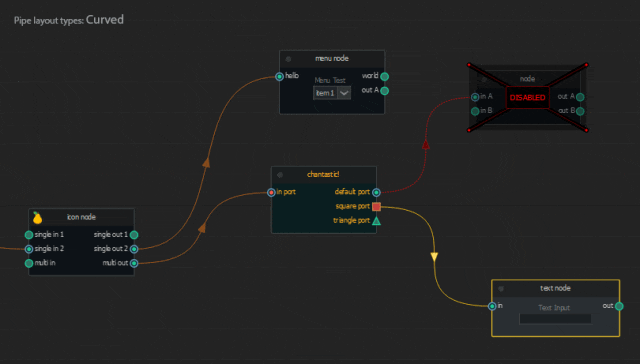
Task: Click into the Text Input field
Action: 555,319
